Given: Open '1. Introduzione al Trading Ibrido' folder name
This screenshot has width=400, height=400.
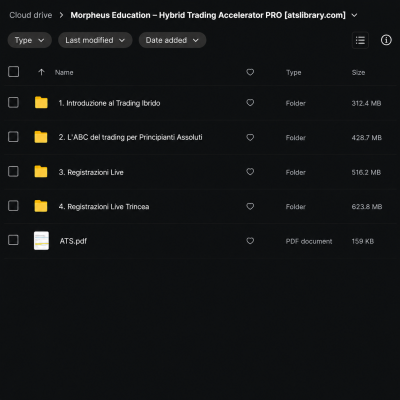Looking at the screenshot, I should tap(109, 103).
